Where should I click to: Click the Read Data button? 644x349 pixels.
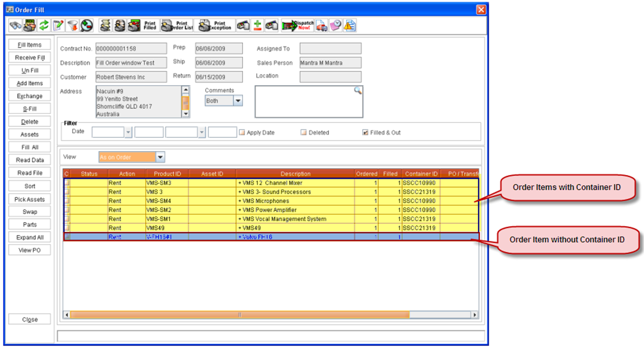(x=30, y=160)
